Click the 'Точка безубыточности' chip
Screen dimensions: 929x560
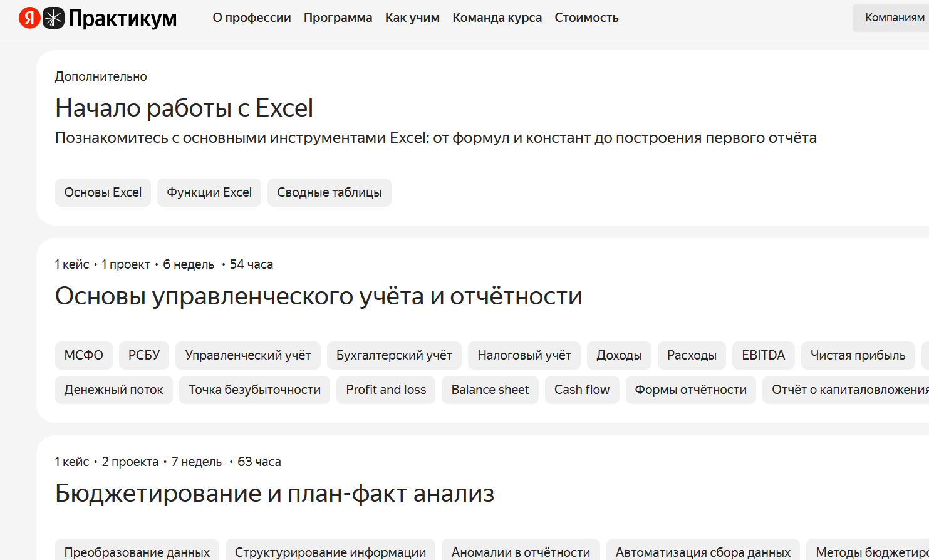click(254, 390)
